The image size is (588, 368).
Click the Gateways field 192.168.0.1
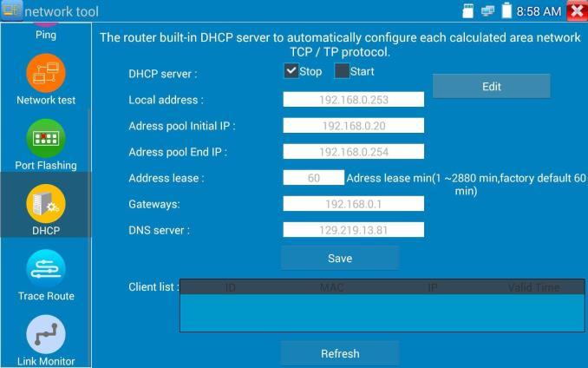click(x=353, y=204)
